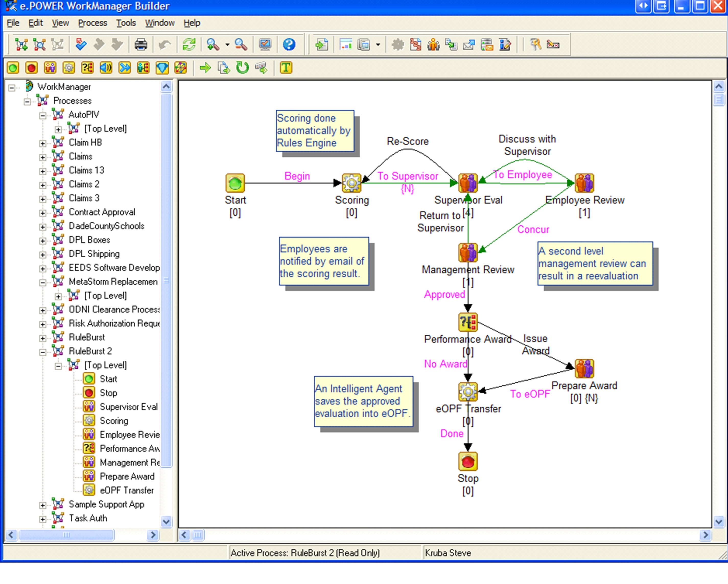Viewport: 728px width, 584px height.
Task: Select the green arrow connector tool
Action: [205, 68]
